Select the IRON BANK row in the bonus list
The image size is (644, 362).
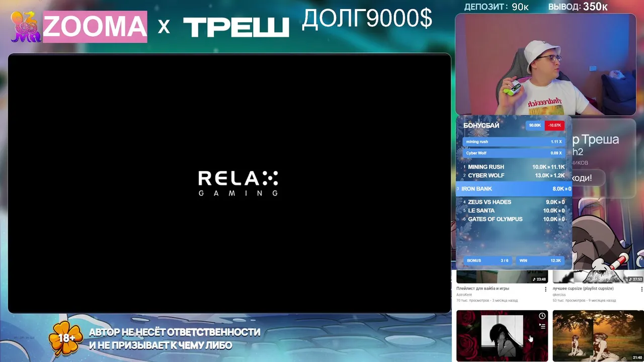[514, 189]
